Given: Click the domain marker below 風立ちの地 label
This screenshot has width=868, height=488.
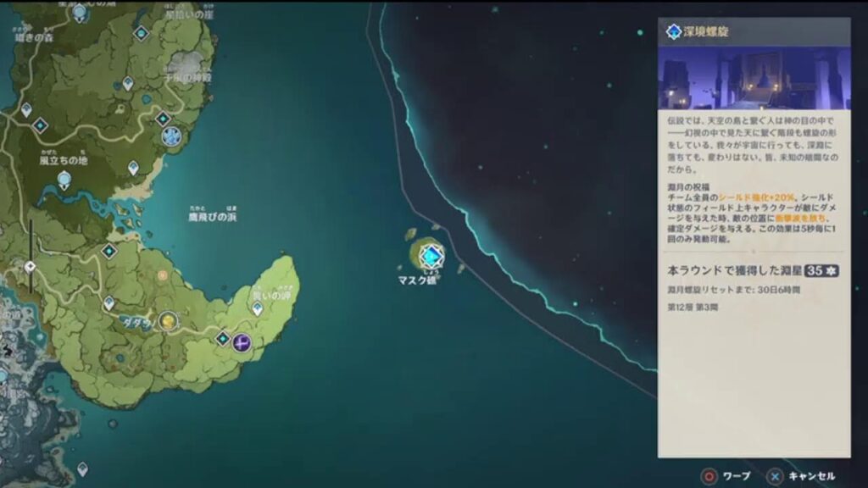Looking at the screenshot, I should (65, 180).
